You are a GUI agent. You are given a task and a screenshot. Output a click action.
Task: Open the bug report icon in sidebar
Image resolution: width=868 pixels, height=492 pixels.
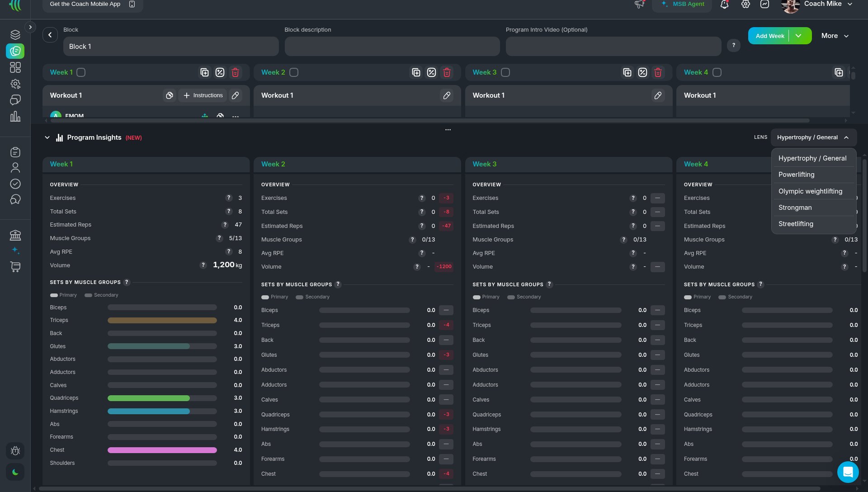point(15,451)
